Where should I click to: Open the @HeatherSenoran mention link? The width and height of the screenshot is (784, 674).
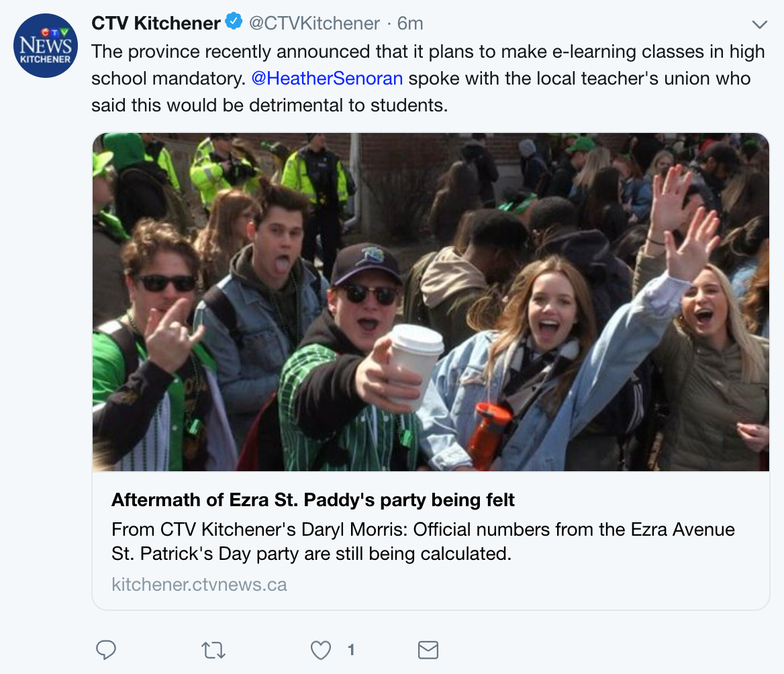pos(327,79)
